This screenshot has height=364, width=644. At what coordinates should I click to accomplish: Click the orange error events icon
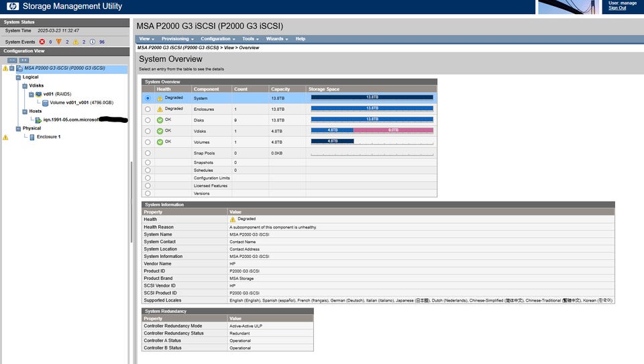click(x=59, y=42)
